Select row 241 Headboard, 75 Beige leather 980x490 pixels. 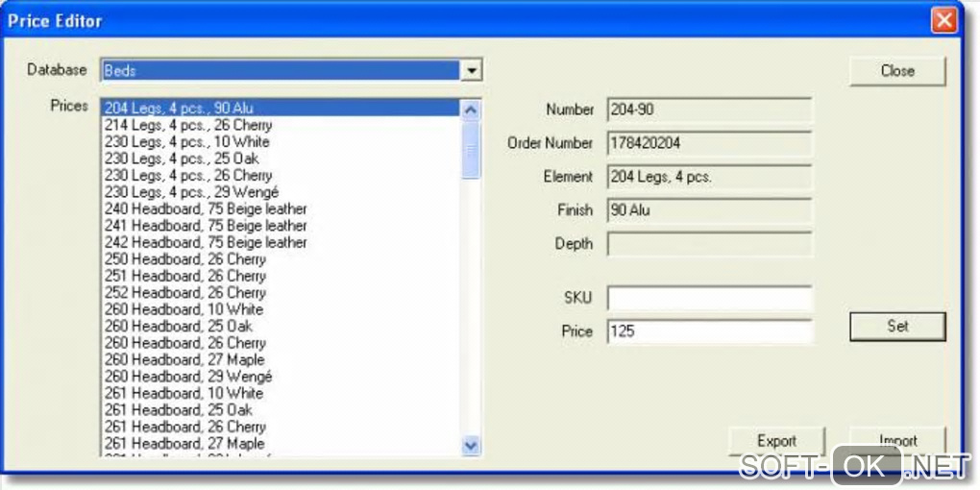282,226
